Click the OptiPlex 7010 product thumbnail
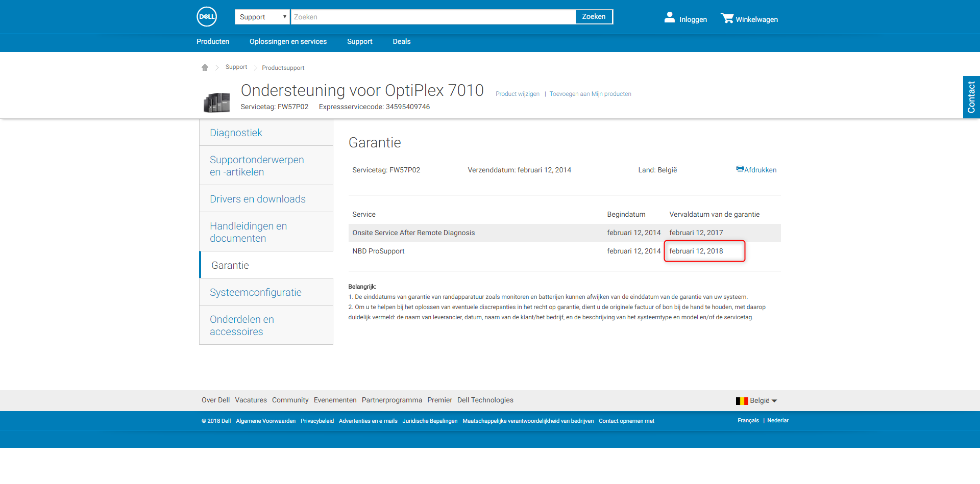The width and height of the screenshot is (980, 484). [217, 102]
